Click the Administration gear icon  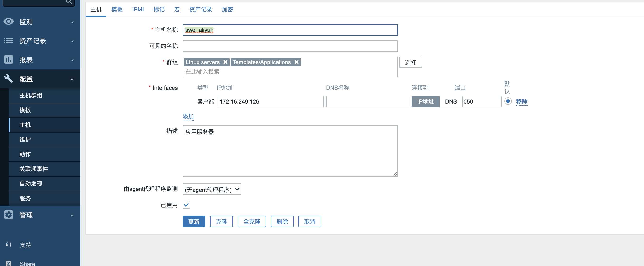9,215
